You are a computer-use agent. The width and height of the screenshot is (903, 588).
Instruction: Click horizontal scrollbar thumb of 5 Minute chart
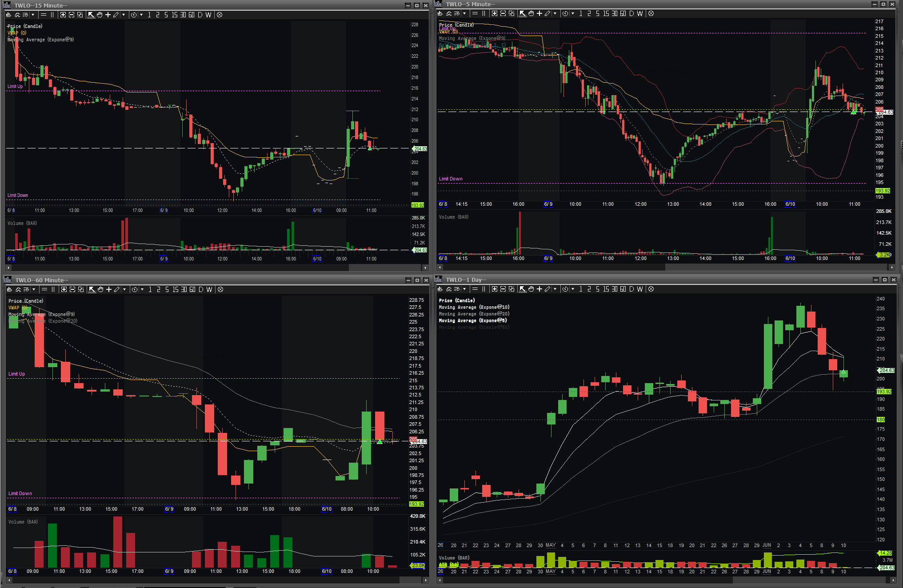pyautogui.click(x=776, y=267)
